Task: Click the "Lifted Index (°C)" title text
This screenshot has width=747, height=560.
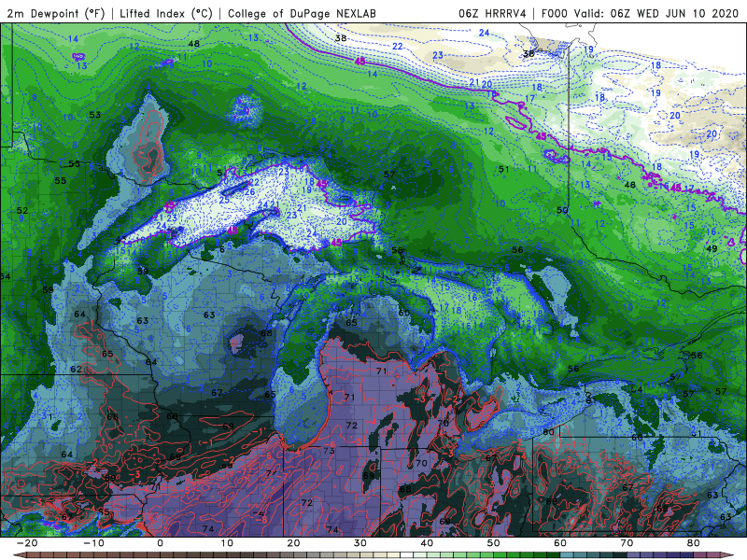Action: pyautogui.click(x=166, y=13)
